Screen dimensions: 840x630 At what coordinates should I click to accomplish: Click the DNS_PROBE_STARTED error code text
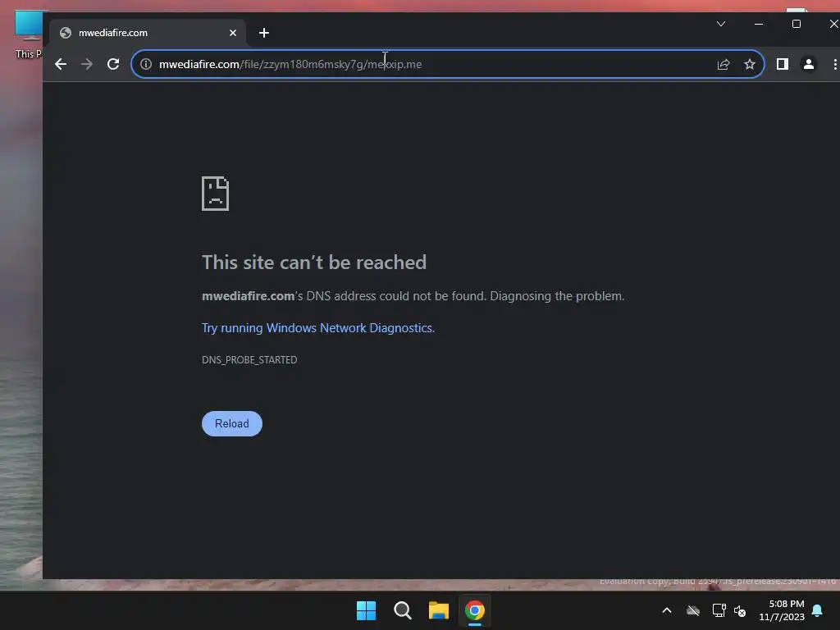249,360
